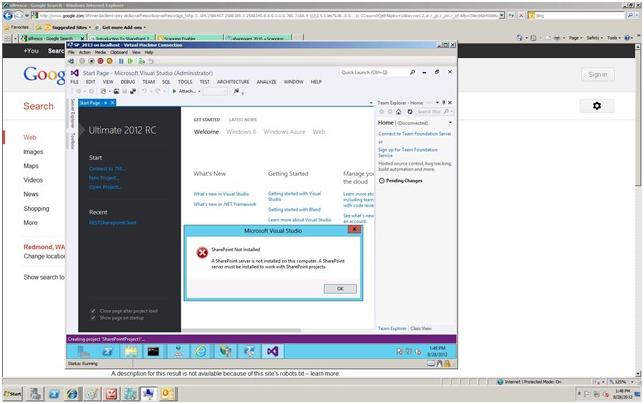This screenshot has width=644, height=404.
Task: Open New Project icon dropdown arrow
Action: (x=109, y=92)
